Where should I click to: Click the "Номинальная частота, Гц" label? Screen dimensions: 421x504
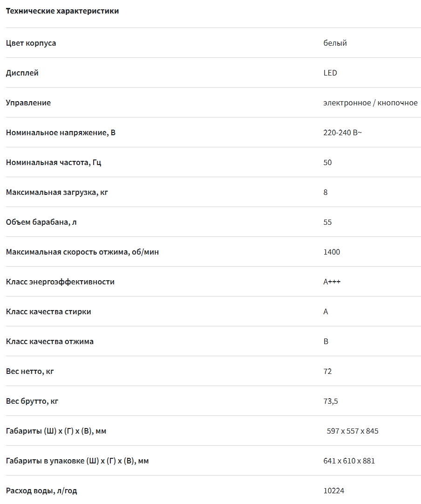[53, 162]
